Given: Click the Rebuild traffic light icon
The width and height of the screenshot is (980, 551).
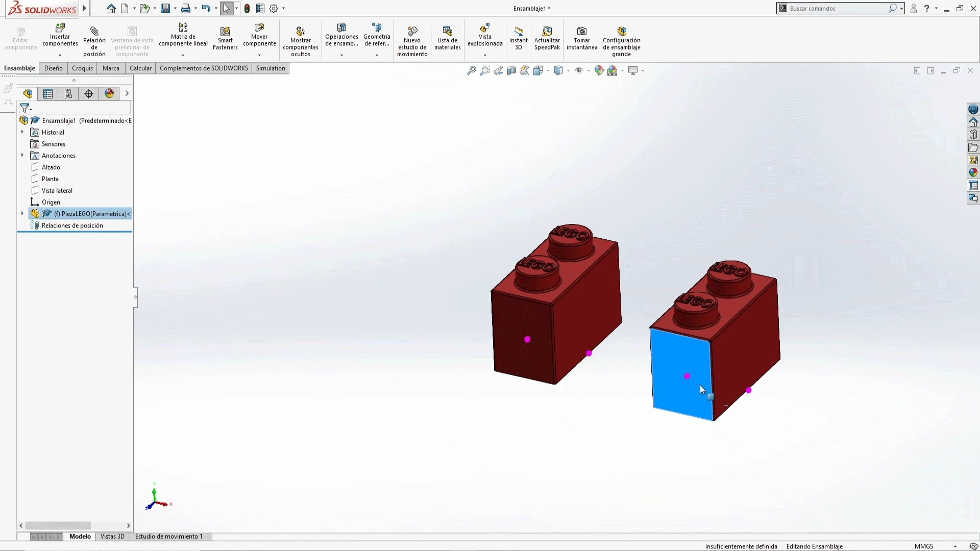Looking at the screenshot, I should point(247,8).
